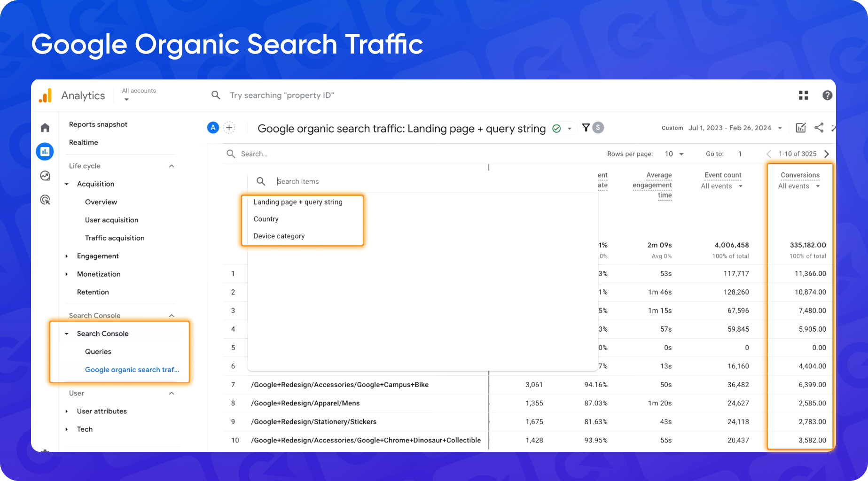The width and height of the screenshot is (868, 481).
Task: Open the All events dropdown under Conversions
Action: tap(800, 186)
